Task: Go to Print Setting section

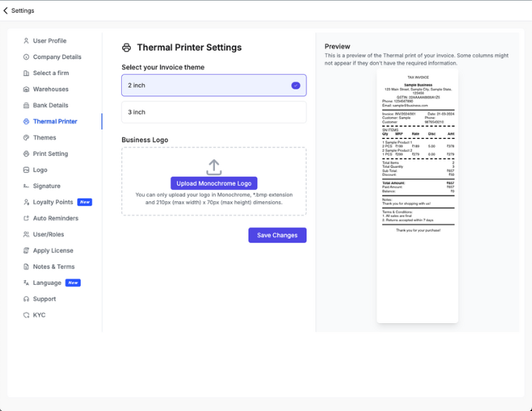Action: 50,154
